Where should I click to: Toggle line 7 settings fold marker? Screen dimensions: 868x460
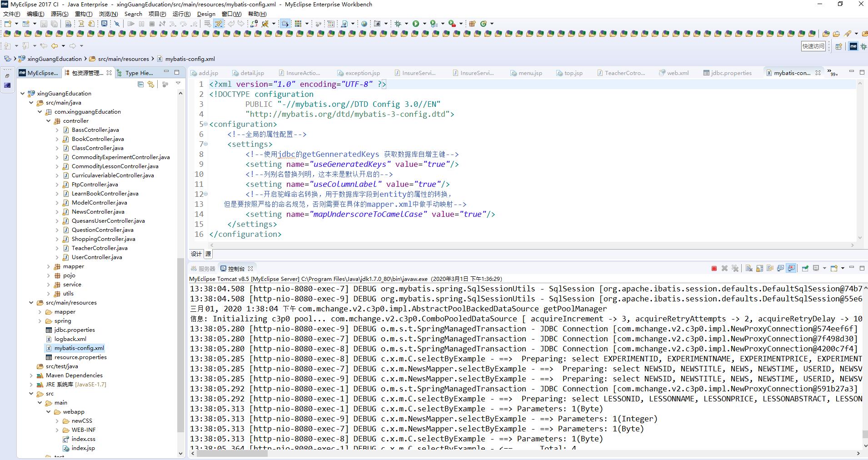(205, 144)
